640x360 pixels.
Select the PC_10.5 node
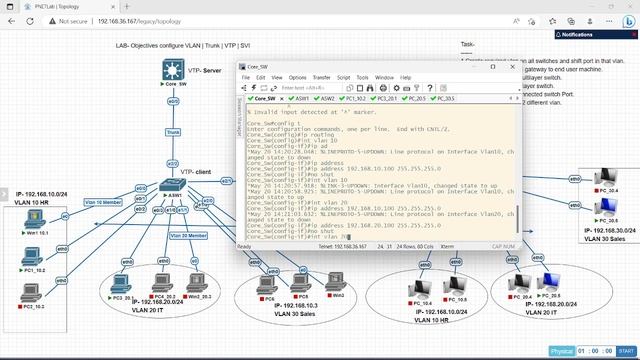click(455, 286)
